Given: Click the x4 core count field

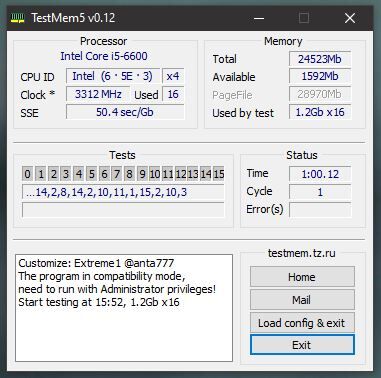Looking at the screenshot, I should pos(173,76).
